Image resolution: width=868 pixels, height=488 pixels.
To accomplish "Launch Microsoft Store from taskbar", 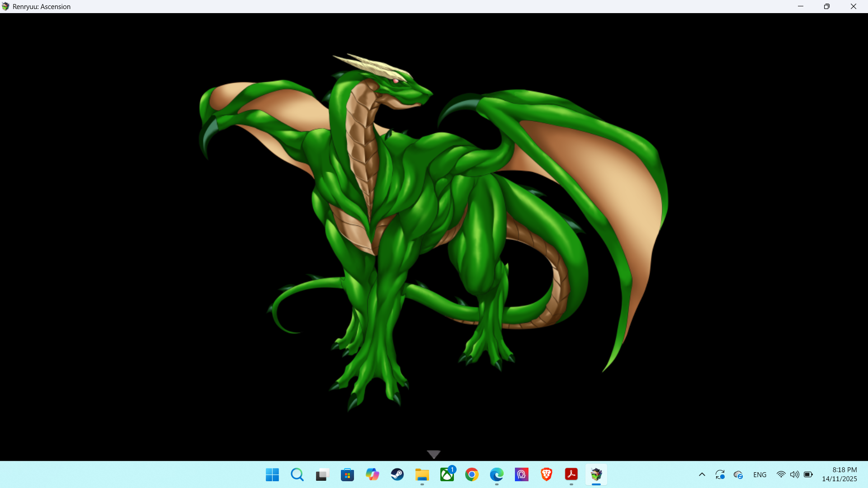I will (347, 474).
